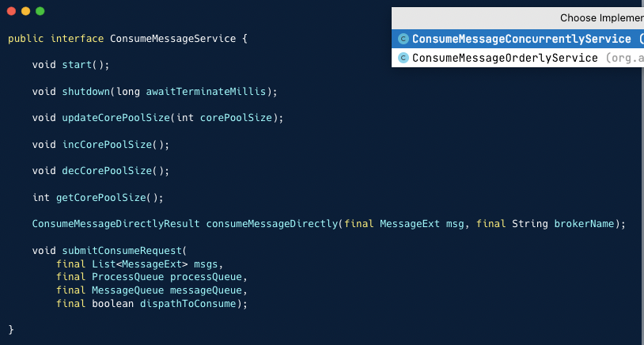This screenshot has width=644, height=345.
Task: Click the decCorePoolSize method name
Action: pos(107,171)
